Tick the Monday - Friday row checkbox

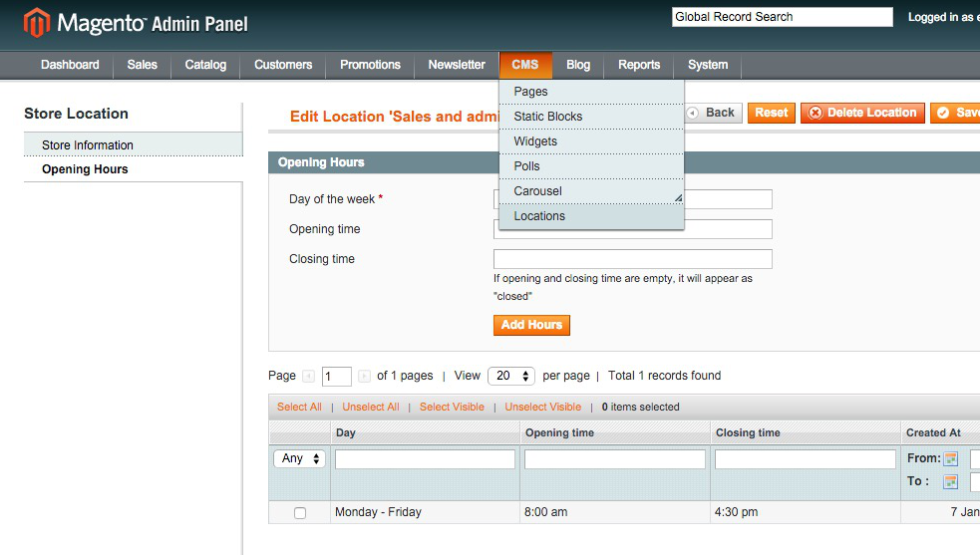[300, 513]
